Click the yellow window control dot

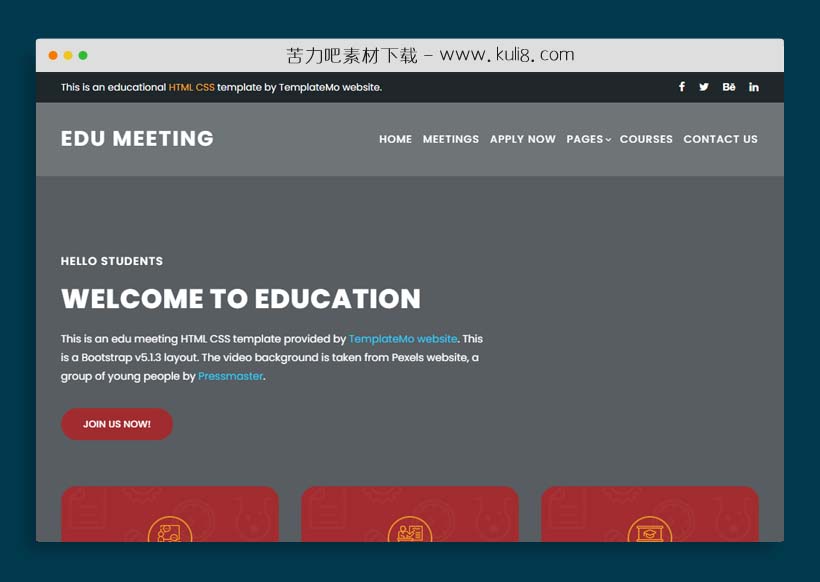68,55
